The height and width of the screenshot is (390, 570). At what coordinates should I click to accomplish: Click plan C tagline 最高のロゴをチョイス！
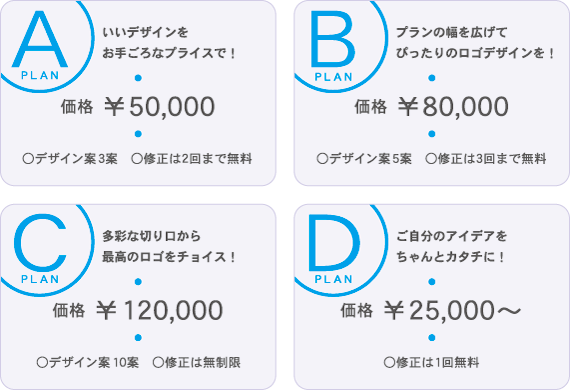point(169,257)
